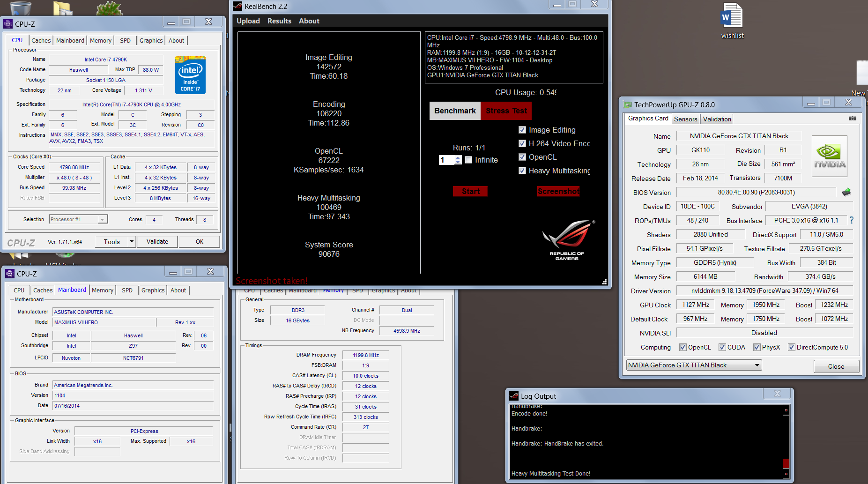
Task: Open the RealBench Results menu
Action: pyautogui.click(x=279, y=21)
